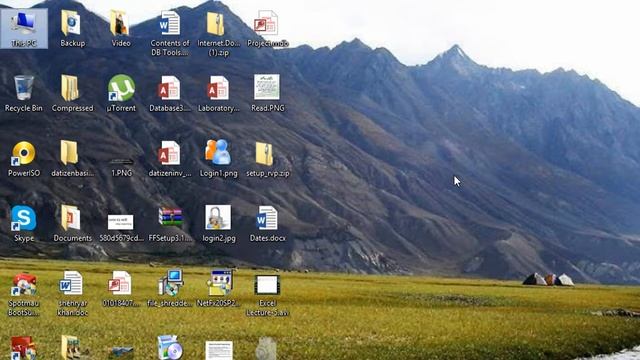Image resolution: width=640 pixels, height=360 pixels.
Task: Select the Project.mdb database file
Action: pyautogui.click(x=267, y=29)
